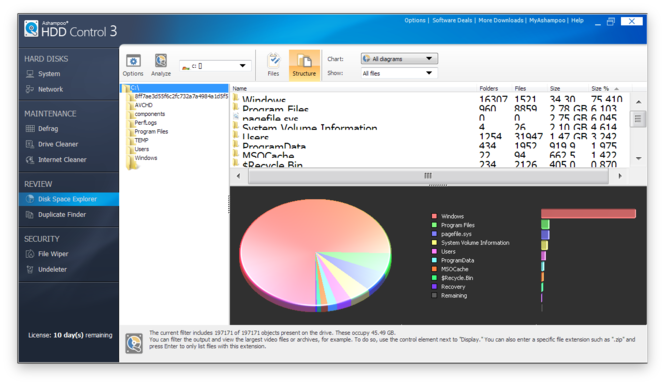The width and height of the screenshot is (665, 385).
Task: Click Windows legend color swatch
Action: tap(434, 216)
